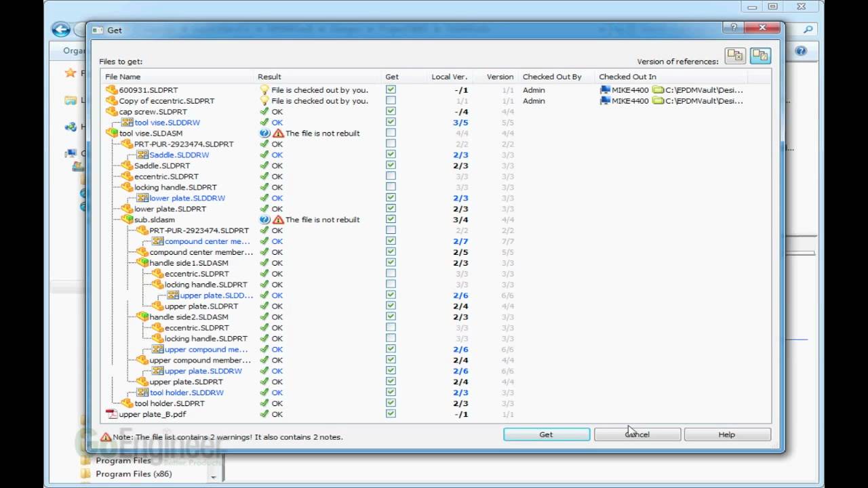Viewport: 868px width, 488px height.
Task: Click the Get button at the dialog bottom
Action: pos(547,434)
